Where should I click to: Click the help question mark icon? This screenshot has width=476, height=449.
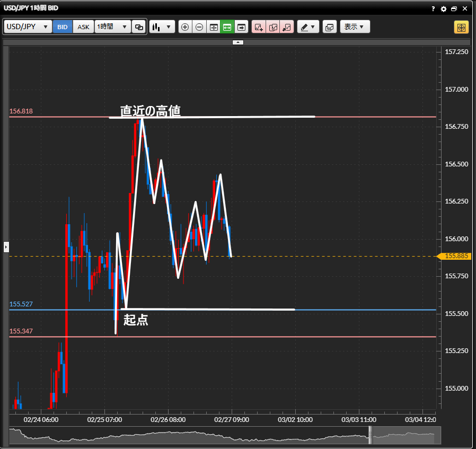pyautogui.click(x=433, y=9)
